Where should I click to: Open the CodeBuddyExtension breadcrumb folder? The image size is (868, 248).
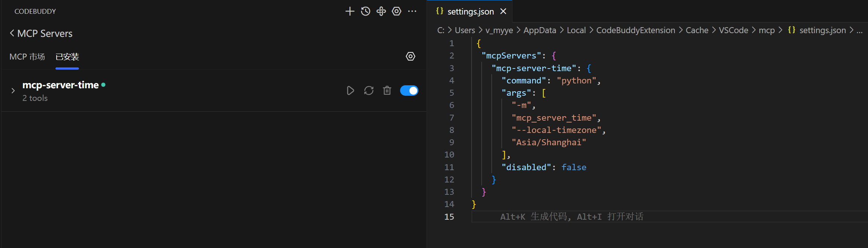[x=635, y=30]
